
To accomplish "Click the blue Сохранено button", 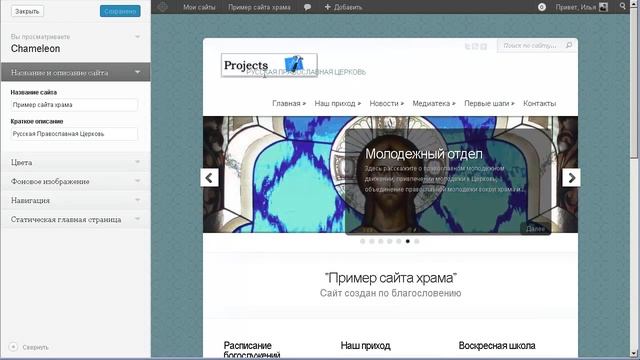I will tap(120, 11).
